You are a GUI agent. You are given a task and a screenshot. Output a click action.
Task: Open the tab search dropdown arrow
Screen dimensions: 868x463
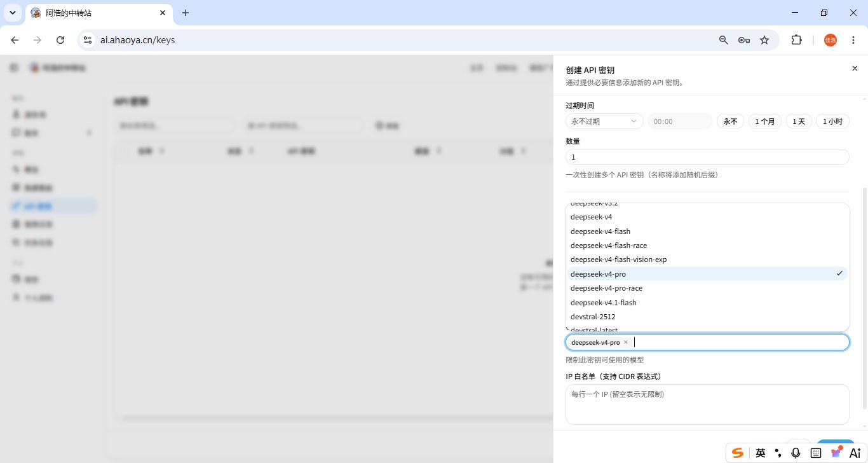[x=13, y=13]
